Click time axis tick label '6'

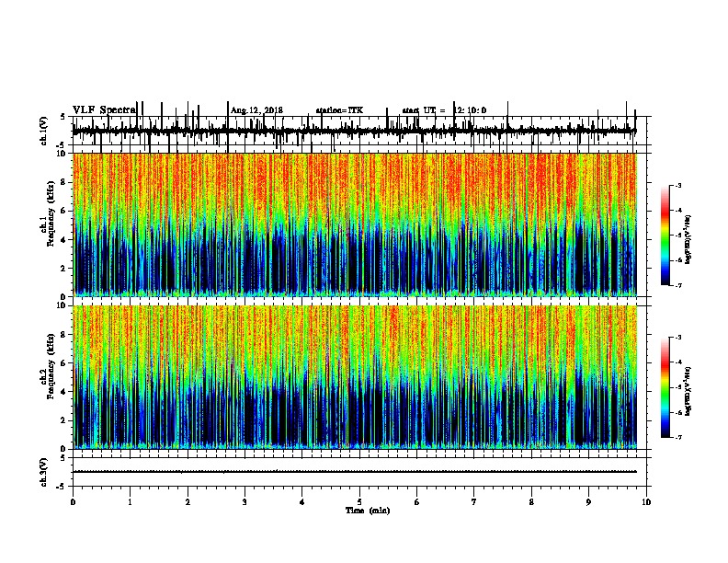[417, 501]
